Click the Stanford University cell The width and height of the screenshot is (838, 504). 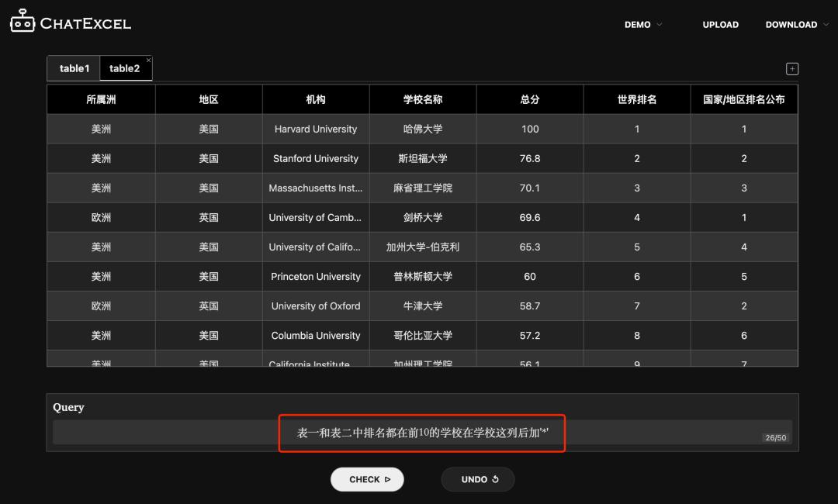point(315,159)
